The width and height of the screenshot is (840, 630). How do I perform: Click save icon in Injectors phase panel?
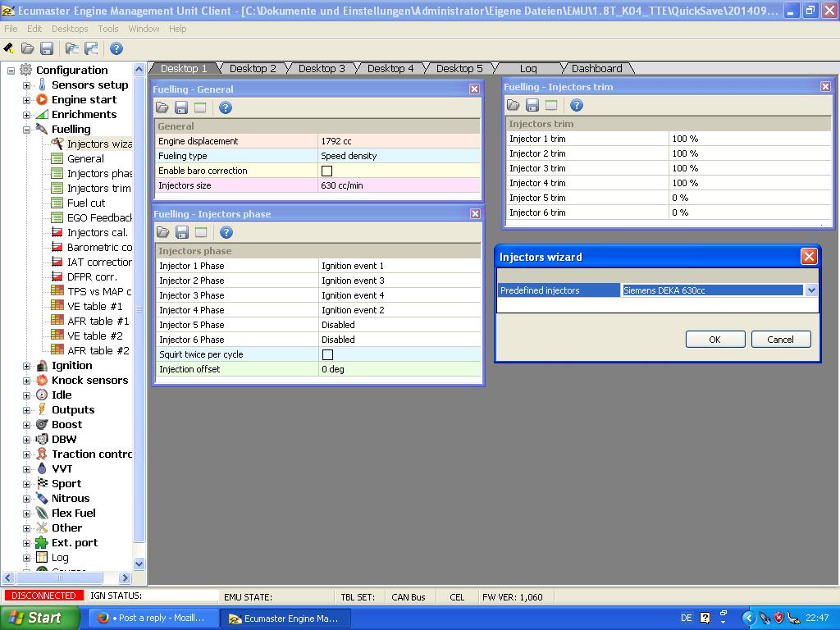182,233
